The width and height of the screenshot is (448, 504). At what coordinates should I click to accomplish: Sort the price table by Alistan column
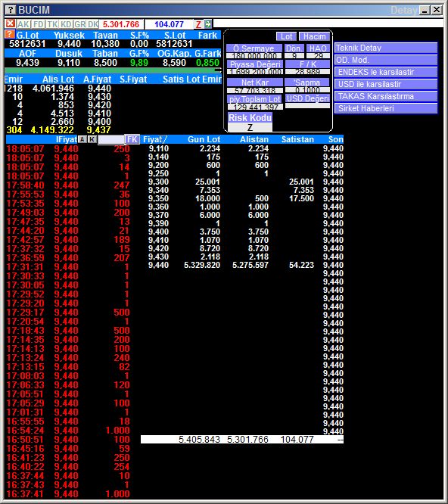(x=254, y=139)
